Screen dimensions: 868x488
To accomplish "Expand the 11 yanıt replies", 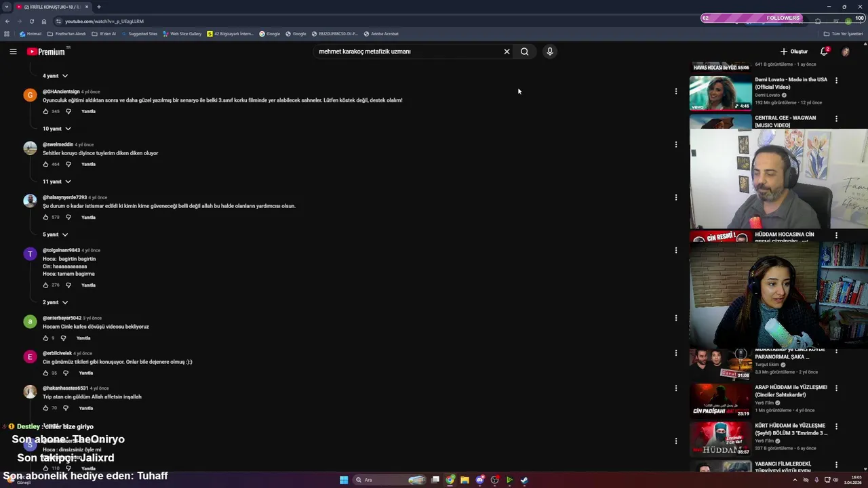I will coord(57,182).
